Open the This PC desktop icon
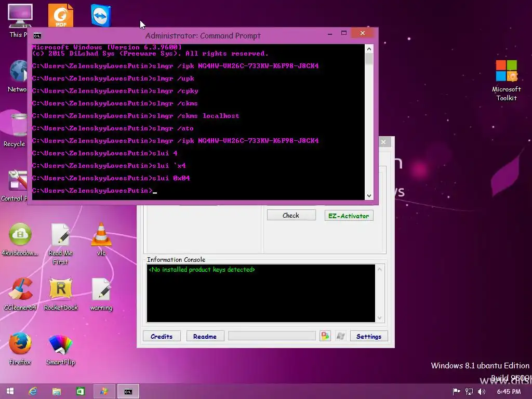Screen dimensions: 532x399 pos(20,17)
